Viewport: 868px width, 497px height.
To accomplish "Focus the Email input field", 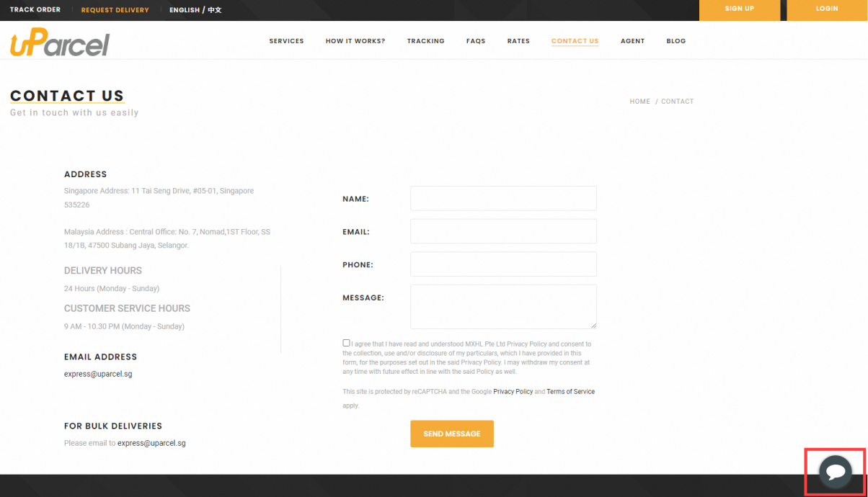I will click(x=503, y=231).
